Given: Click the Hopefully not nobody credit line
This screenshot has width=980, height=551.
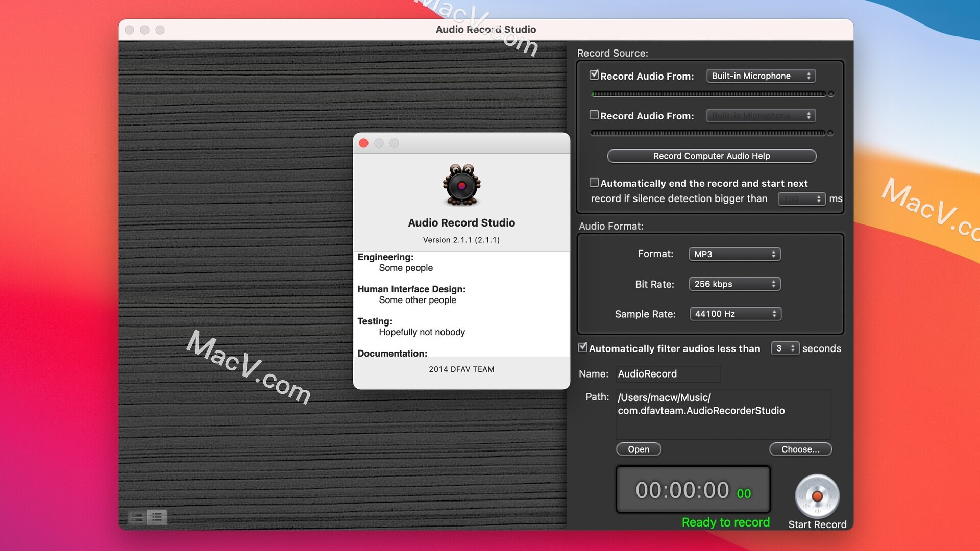Looking at the screenshot, I should (x=422, y=332).
